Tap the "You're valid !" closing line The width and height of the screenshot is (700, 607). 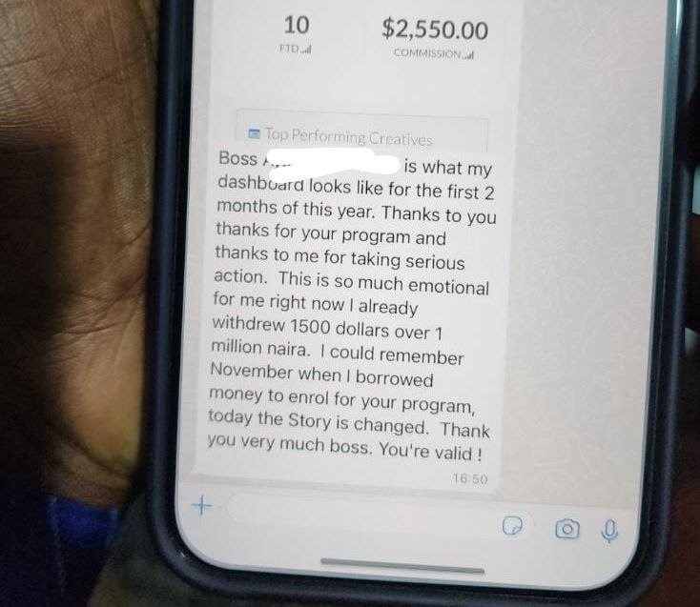pyautogui.click(x=430, y=451)
